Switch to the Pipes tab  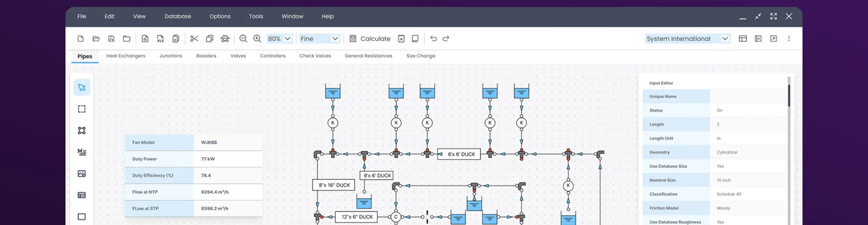(85, 56)
